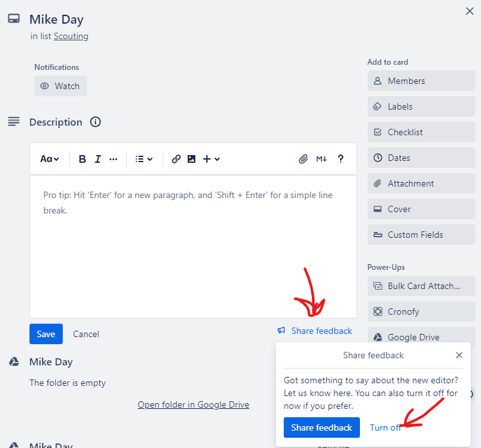Open the plus insert elements dropdown
481x448 pixels.
click(211, 159)
